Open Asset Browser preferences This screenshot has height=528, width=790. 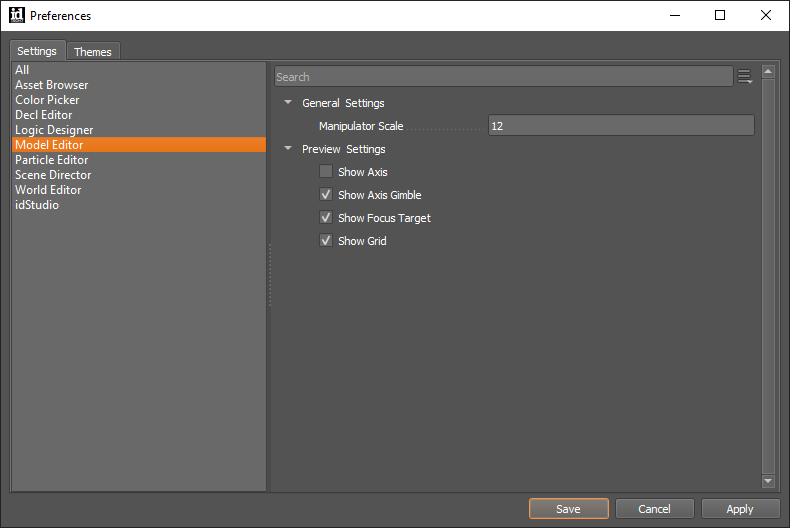pos(139,85)
